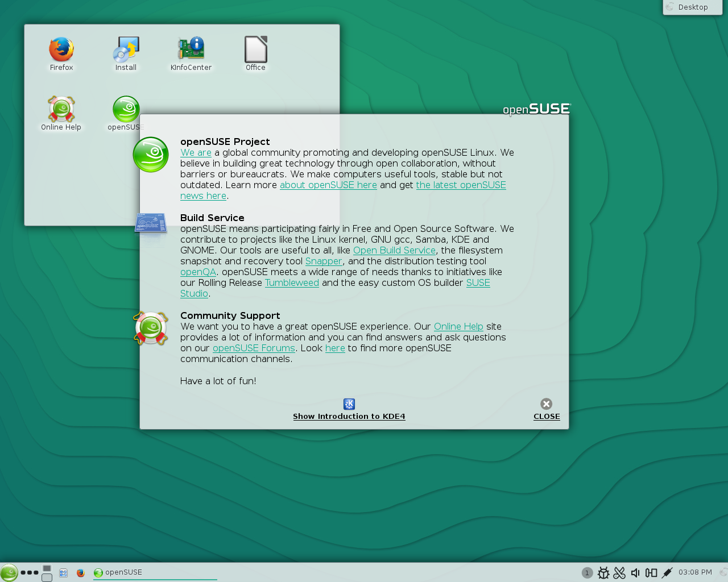Open the Tumbleweed link
The width and height of the screenshot is (728, 582).
[x=292, y=282]
